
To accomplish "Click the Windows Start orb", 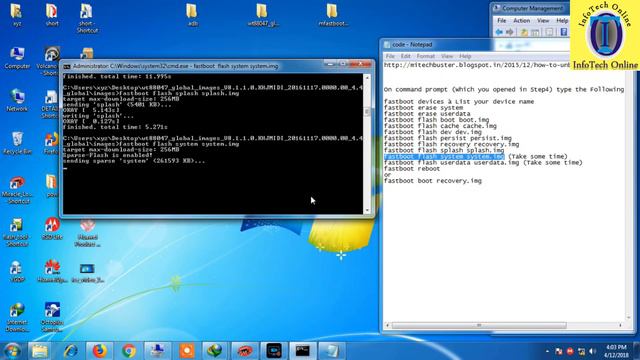I will [x=12, y=351].
